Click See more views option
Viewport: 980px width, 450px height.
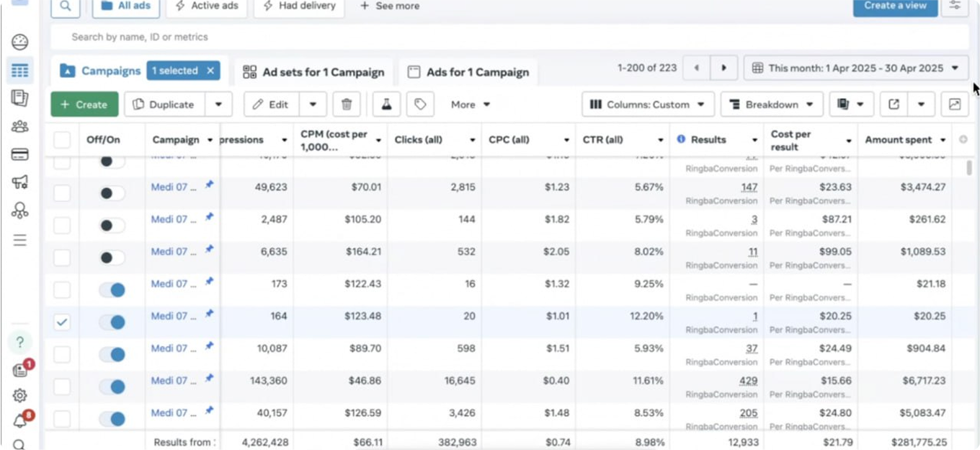[x=390, y=6]
